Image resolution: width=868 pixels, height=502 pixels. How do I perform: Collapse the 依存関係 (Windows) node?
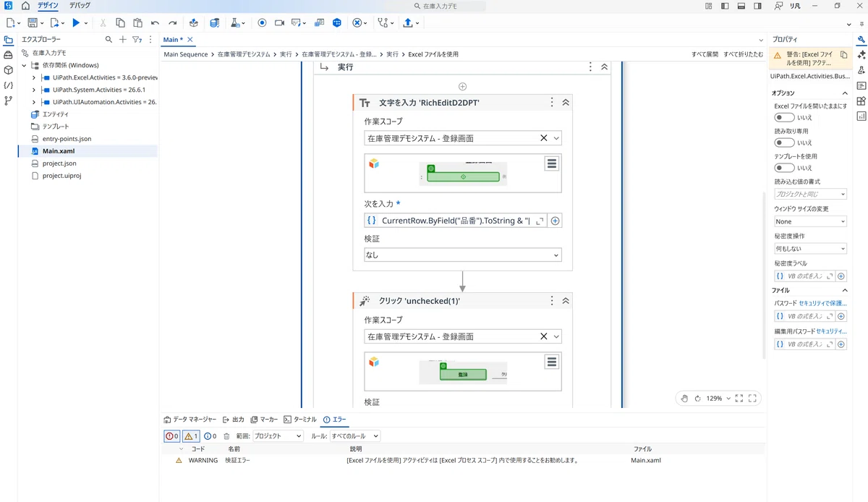pyautogui.click(x=24, y=65)
